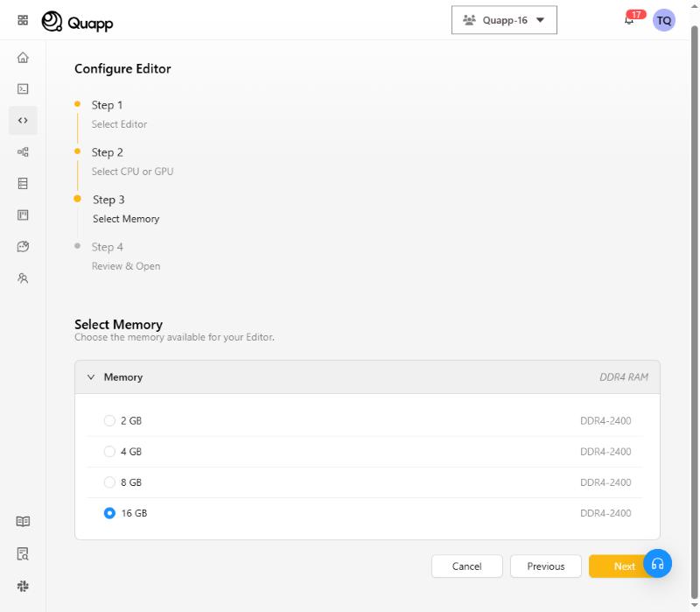Select the 8 GB memory option
Viewport: 700px width, 612px height.
click(109, 482)
